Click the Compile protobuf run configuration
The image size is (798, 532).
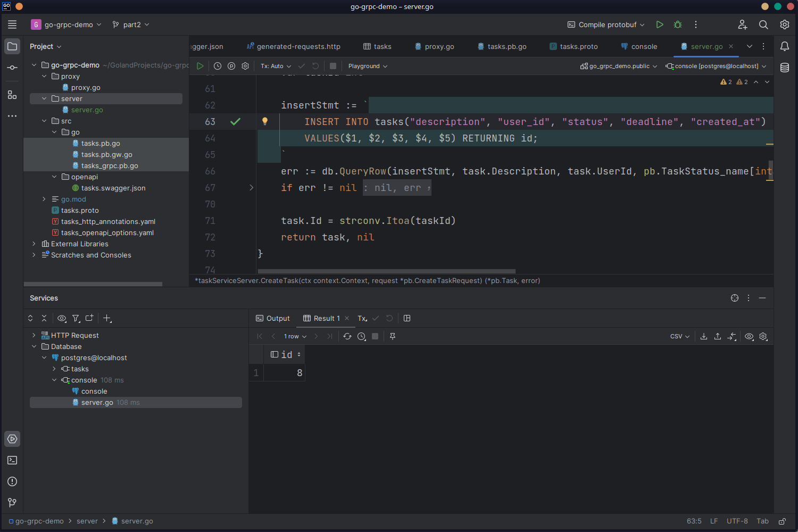[606, 24]
